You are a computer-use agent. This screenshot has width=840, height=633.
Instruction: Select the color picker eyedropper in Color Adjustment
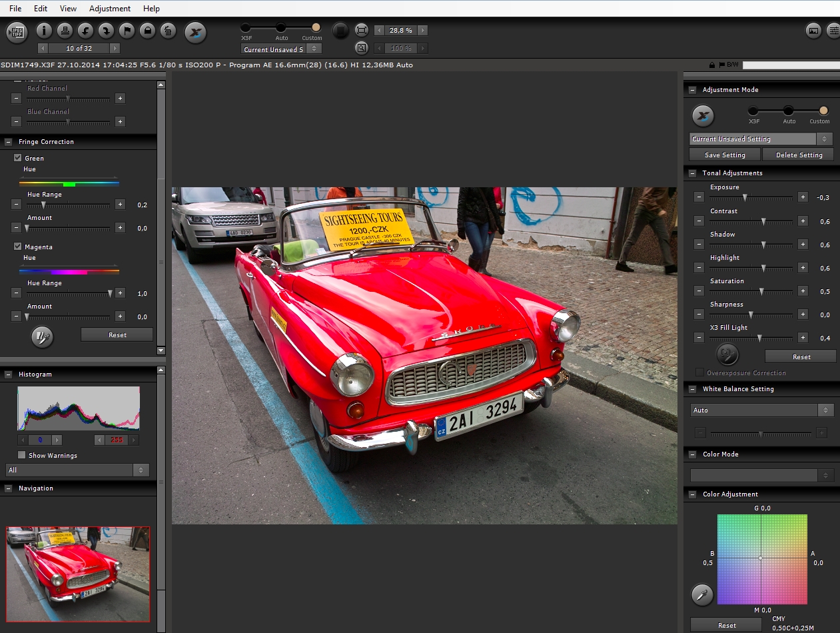click(x=701, y=594)
